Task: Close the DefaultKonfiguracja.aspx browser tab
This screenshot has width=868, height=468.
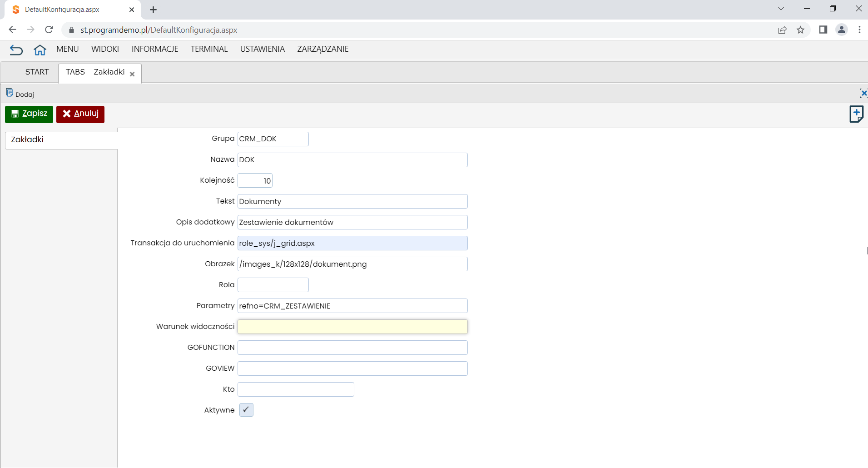Action: (x=132, y=10)
